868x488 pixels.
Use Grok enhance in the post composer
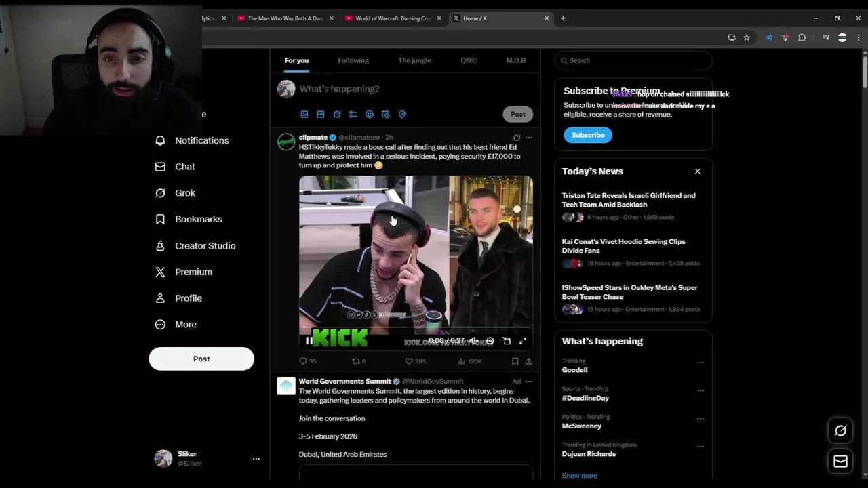(x=337, y=115)
